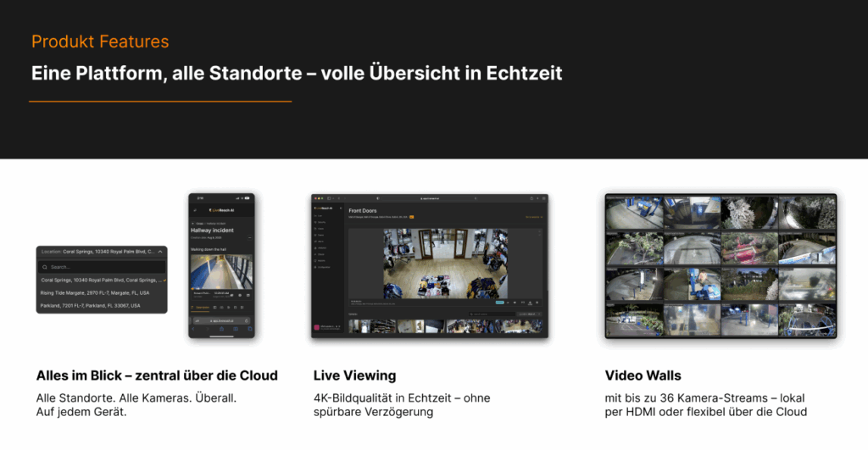This screenshot has width=868, height=450.
Task: Click the Front Doors live video feed
Action: (446, 264)
